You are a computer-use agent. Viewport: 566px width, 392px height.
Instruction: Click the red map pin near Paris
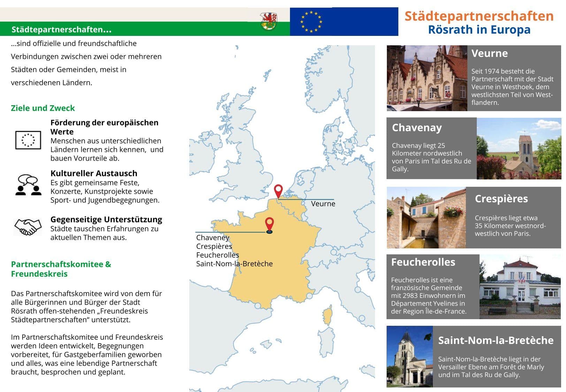(x=269, y=225)
